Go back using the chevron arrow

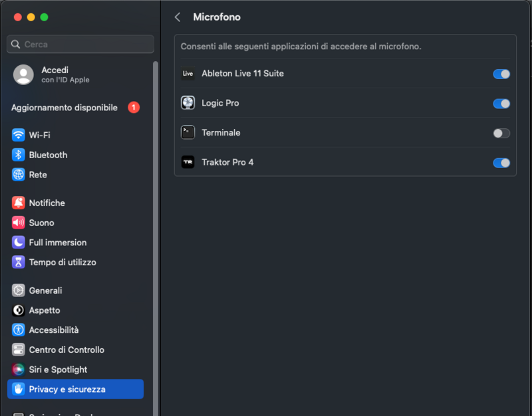point(178,17)
